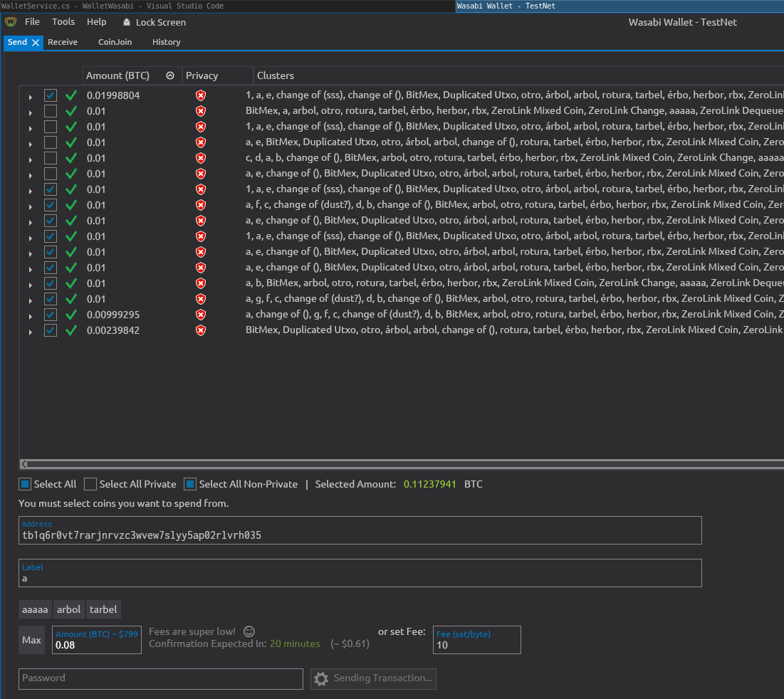This screenshot has width=784, height=699.
Task: Expand 0.01 row starting 'a, g, f, c'
Action: (x=31, y=300)
